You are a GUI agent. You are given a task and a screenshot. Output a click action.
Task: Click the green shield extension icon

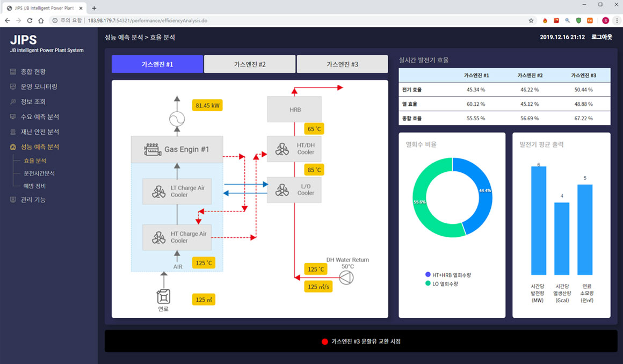click(x=578, y=20)
